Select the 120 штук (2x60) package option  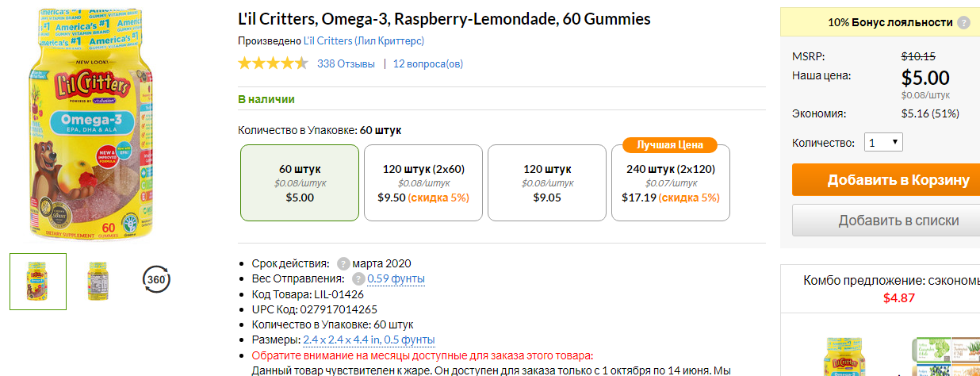(x=423, y=182)
